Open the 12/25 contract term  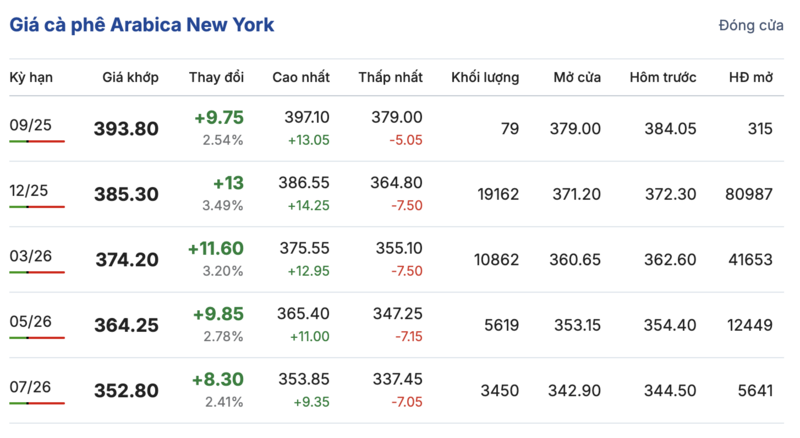[30, 190]
